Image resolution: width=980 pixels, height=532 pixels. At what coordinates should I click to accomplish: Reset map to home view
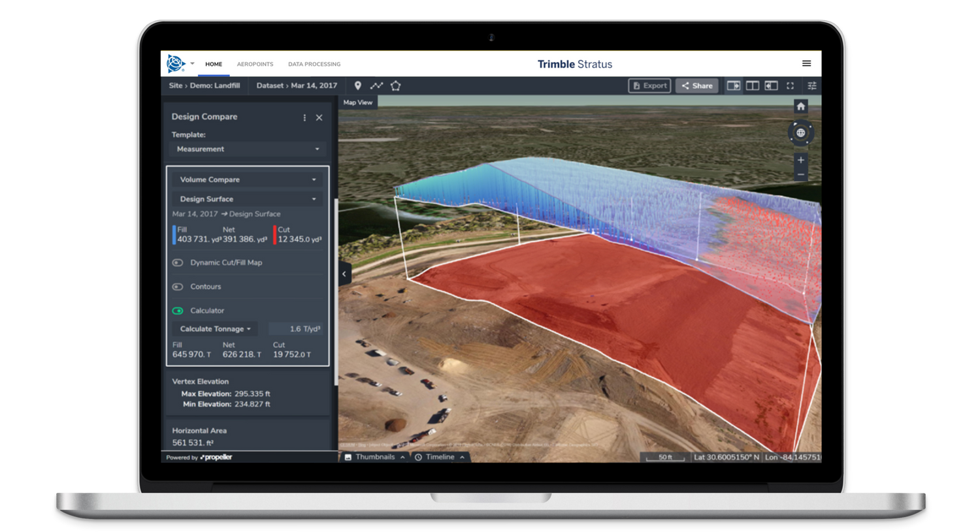pyautogui.click(x=801, y=106)
